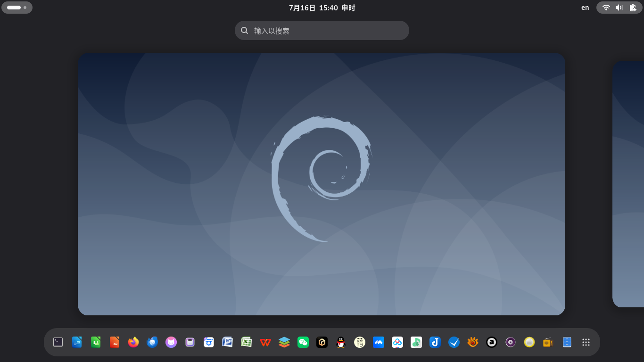
Task: Launch the orange eye image viewer
Action: pos(473,342)
